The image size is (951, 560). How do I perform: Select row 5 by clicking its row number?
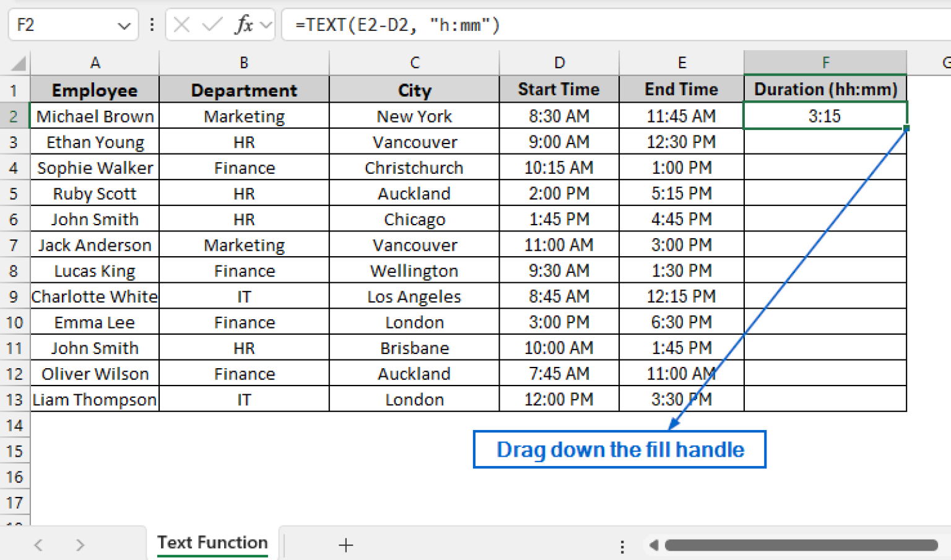[x=14, y=193]
